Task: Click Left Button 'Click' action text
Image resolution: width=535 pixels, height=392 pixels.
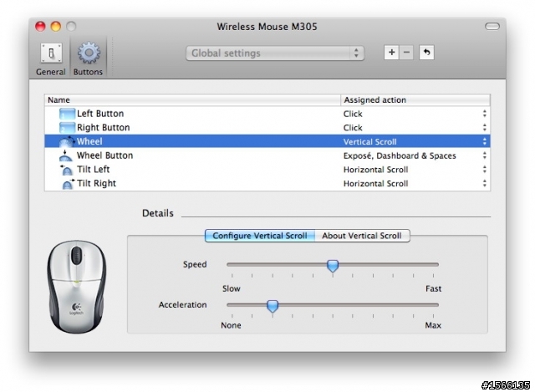Action: click(353, 114)
